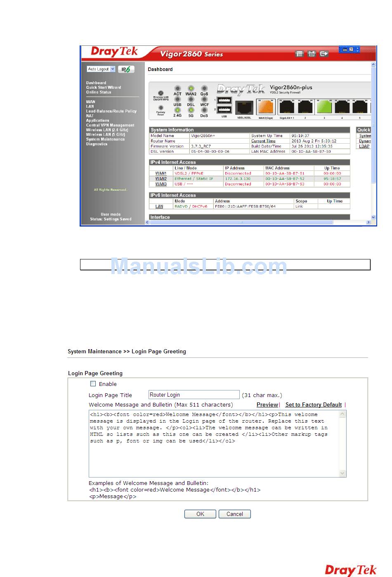This screenshot has height=577, width=392.
Task: Tick the Enable checkbox for Login Page Greeting
Action: (93, 384)
